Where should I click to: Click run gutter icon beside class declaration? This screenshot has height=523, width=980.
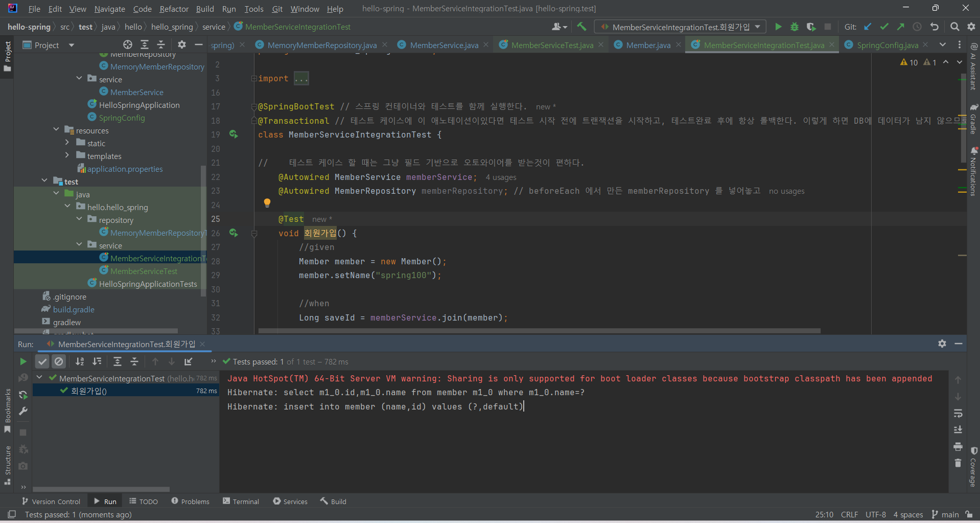(x=234, y=134)
